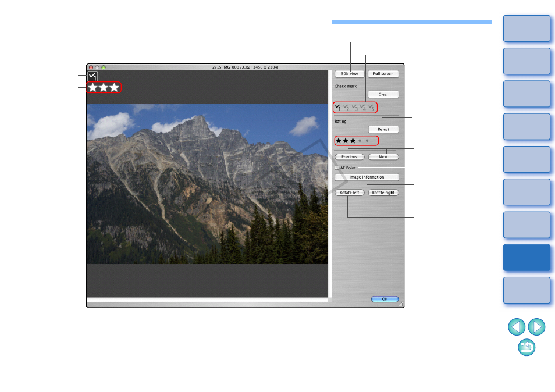This screenshot has width=555, height=392.
Task: Open Full screen mode
Action: click(x=383, y=74)
